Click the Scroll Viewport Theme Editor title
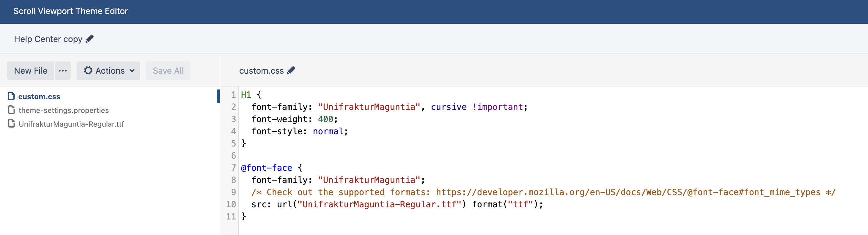868x235 pixels. tap(70, 11)
